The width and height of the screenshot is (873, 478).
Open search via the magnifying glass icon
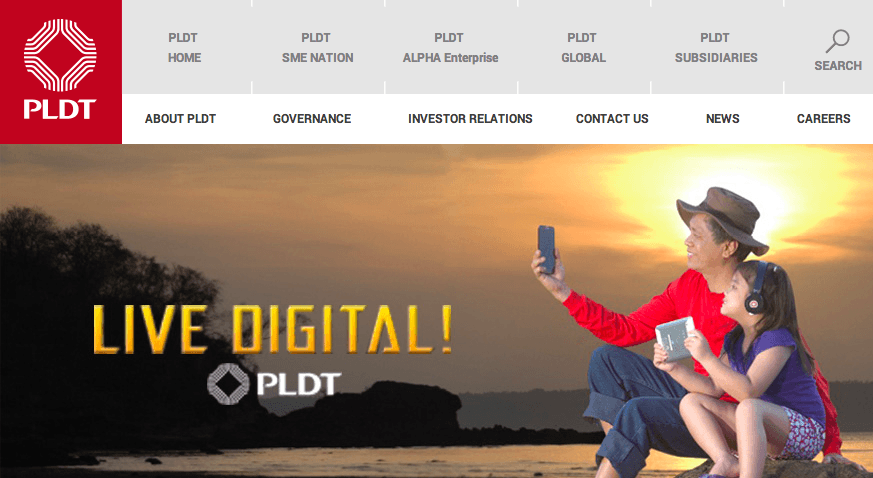837,41
